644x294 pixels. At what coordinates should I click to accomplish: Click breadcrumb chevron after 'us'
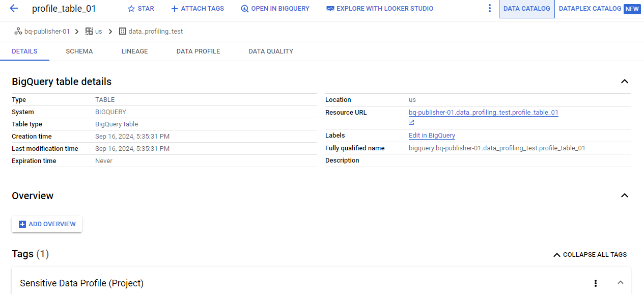pos(110,31)
